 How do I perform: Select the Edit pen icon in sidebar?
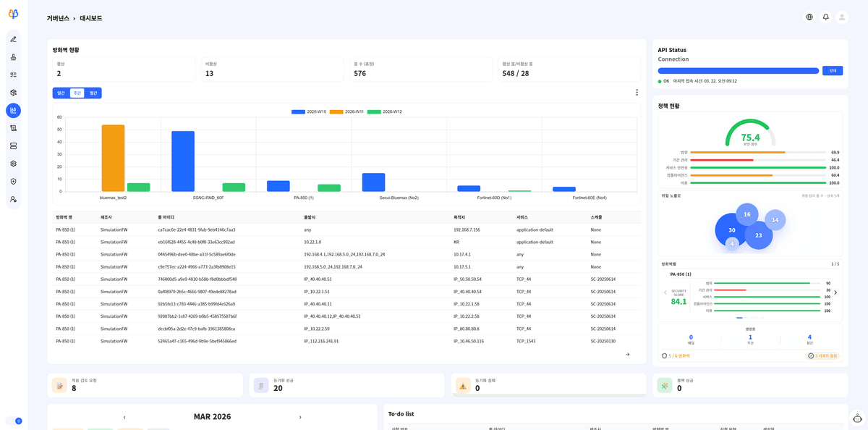[x=13, y=40]
